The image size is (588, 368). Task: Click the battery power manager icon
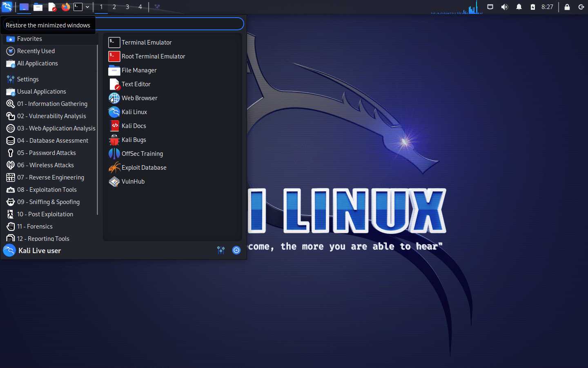coord(533,7)
